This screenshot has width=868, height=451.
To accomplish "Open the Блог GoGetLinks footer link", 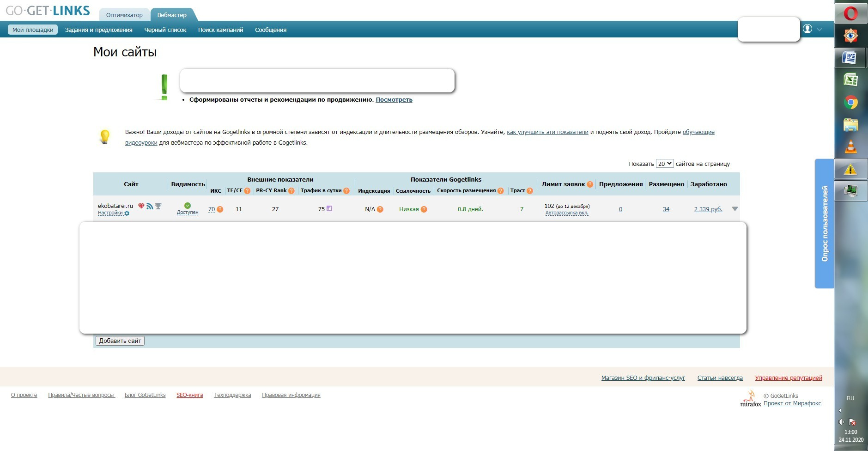I will (145, 395).
